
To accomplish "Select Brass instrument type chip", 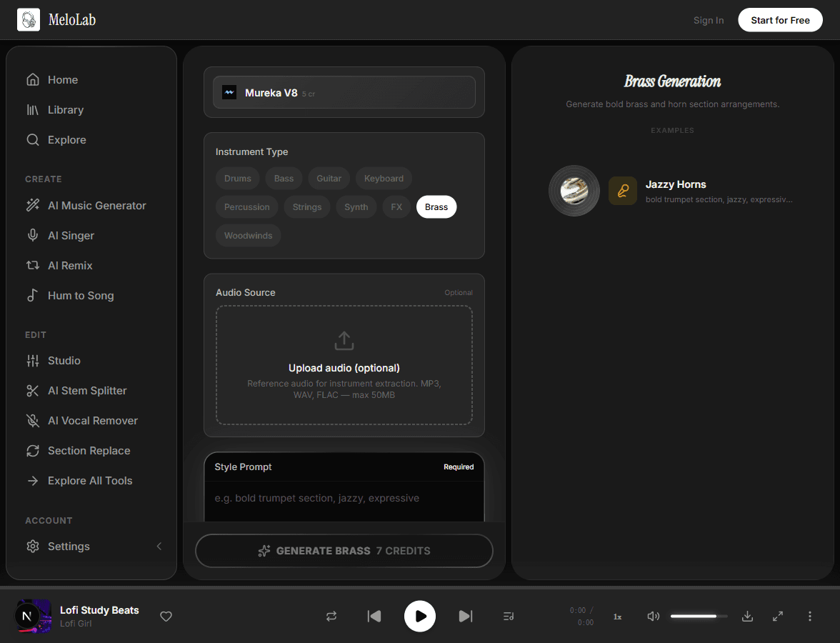I will (x=436, y=207).
